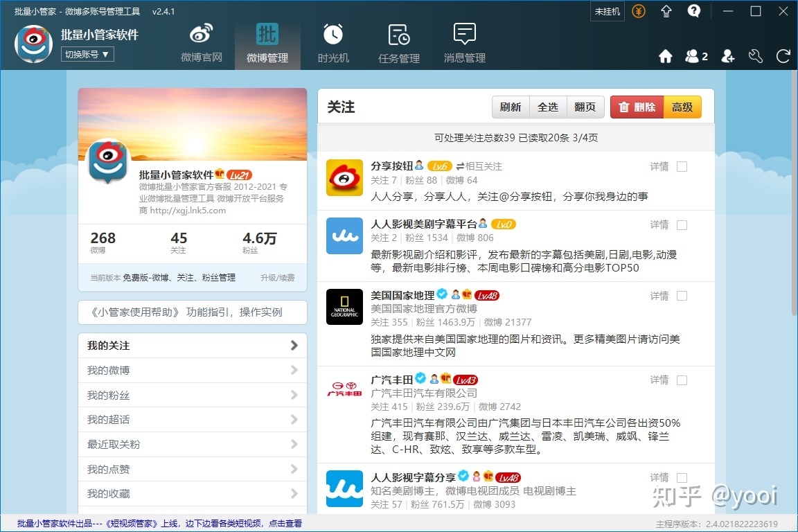
Task: Click the 广汽丰田 logo avatar
Action: pos(344,391)
